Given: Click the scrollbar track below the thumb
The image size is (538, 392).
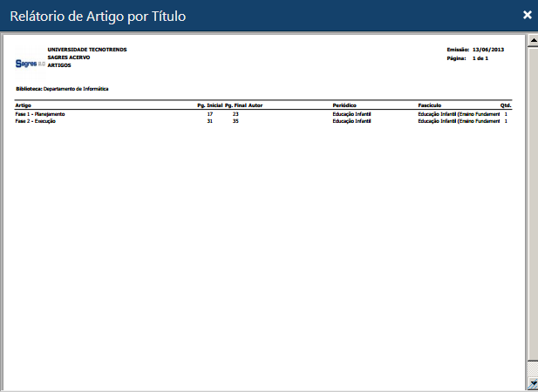Looking at the screenshot, I should [x=532, y=369].
